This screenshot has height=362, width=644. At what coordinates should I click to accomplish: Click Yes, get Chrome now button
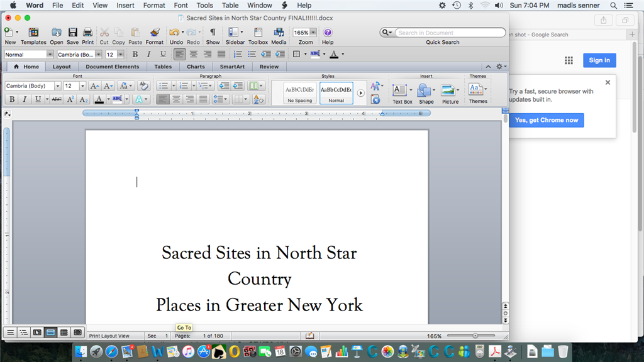[547, 120]
